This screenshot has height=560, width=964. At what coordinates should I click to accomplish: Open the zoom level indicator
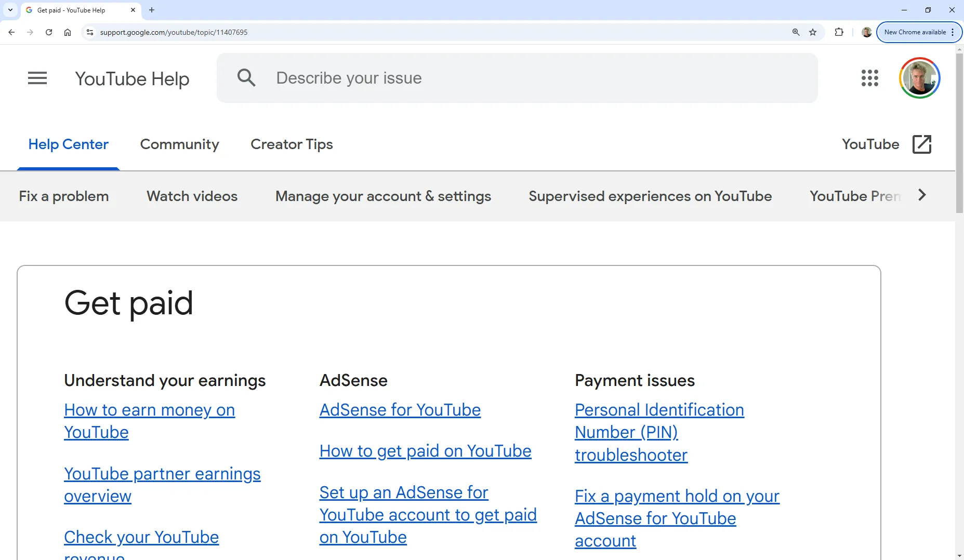point(796,32)
